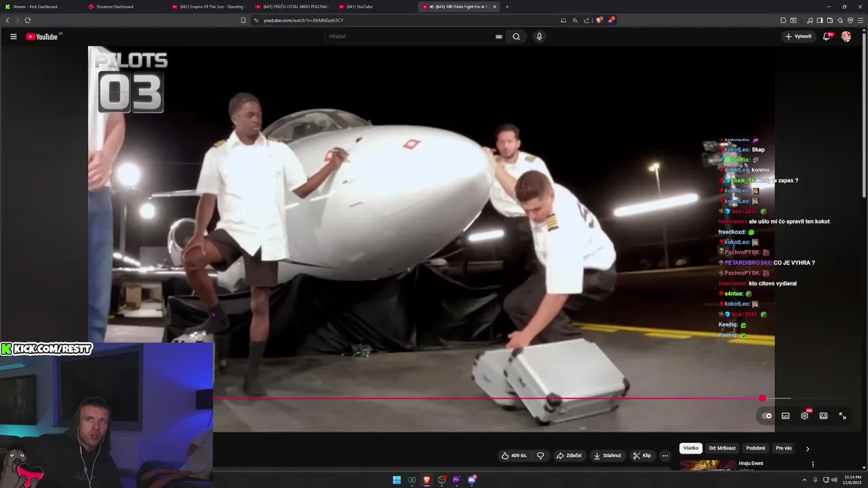
Task: Open the video player settings gear
Action: pyautogui.click(x=804, y=415)
